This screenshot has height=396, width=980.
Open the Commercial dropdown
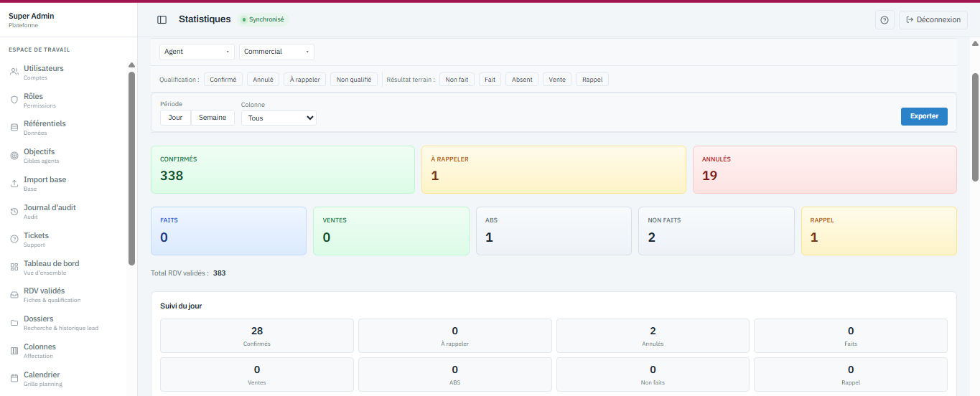[276, 52]
